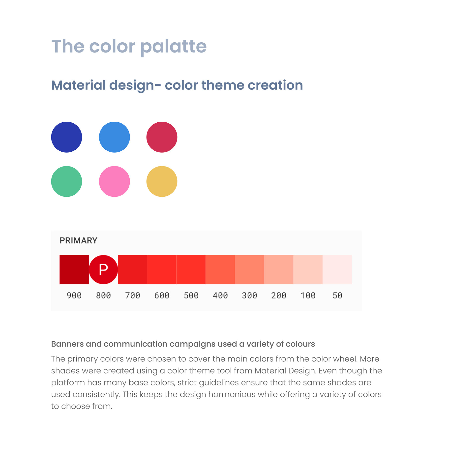Screen dimensions: 476x461
Task: Pick the crimson red color circle
Action: 162,137
